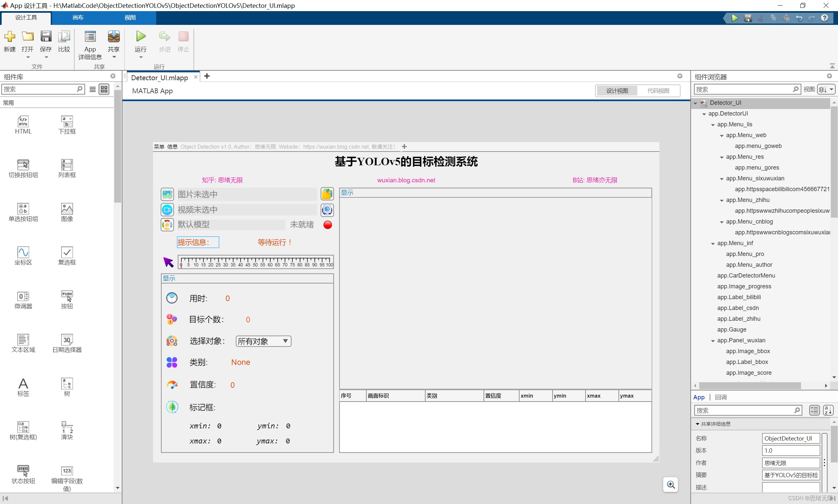This screenshot has width=838, height=504.
Task: Open the 视图 sort dropdown in component browser
Action: (826, 89)
